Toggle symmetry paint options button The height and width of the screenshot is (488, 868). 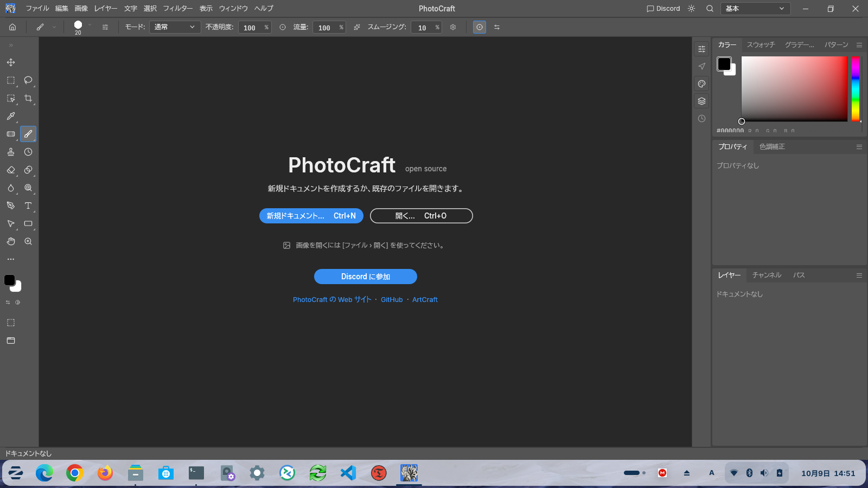coord(497,27)
